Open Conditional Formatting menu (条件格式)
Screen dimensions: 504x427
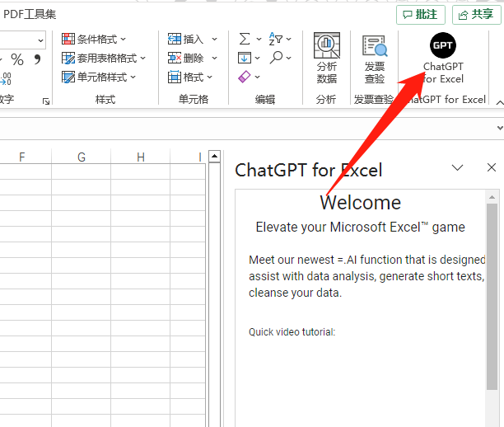pyautogui.click(x=94, y=40)
